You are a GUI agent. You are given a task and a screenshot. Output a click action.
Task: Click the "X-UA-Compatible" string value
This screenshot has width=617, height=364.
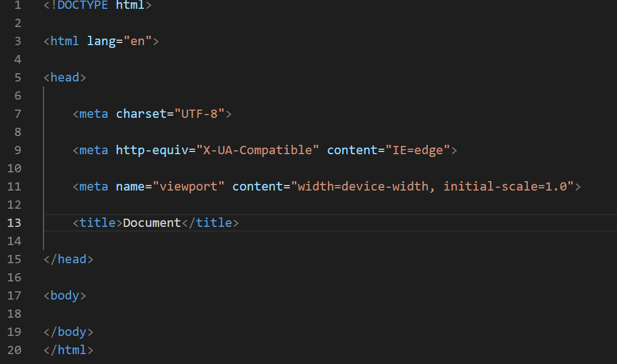coord(257,150)
